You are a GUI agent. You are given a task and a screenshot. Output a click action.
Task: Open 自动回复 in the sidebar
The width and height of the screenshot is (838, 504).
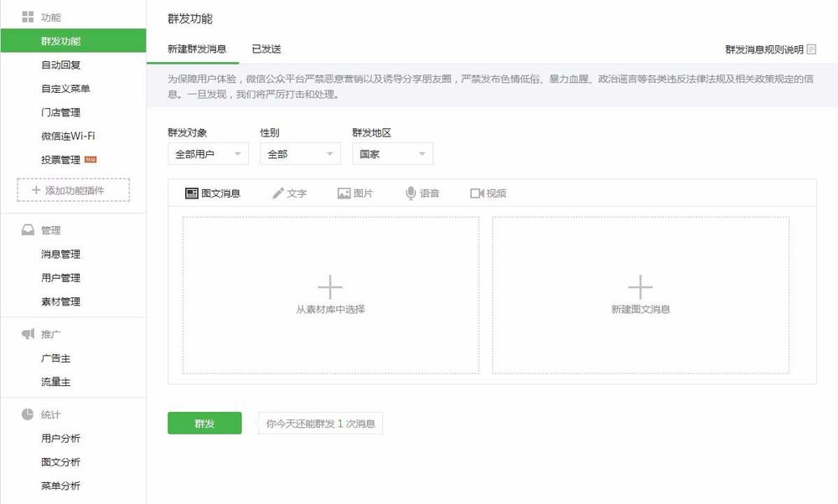coord(61,65)
